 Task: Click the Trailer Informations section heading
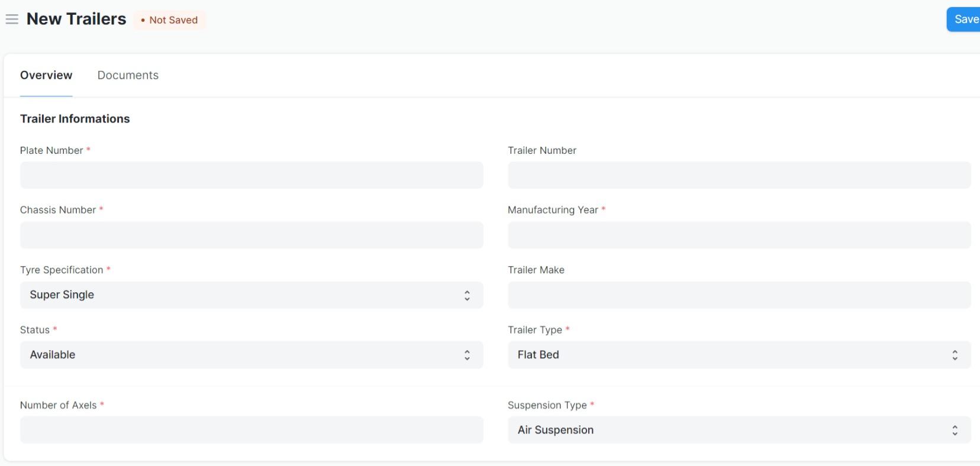coord(75,119)
